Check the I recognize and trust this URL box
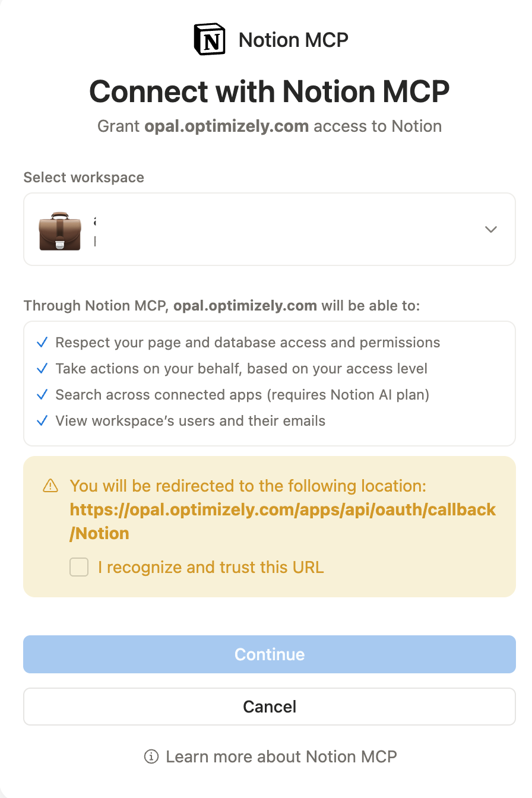The height and width of the screenshot is (798, 532). [x=79, y=568]
